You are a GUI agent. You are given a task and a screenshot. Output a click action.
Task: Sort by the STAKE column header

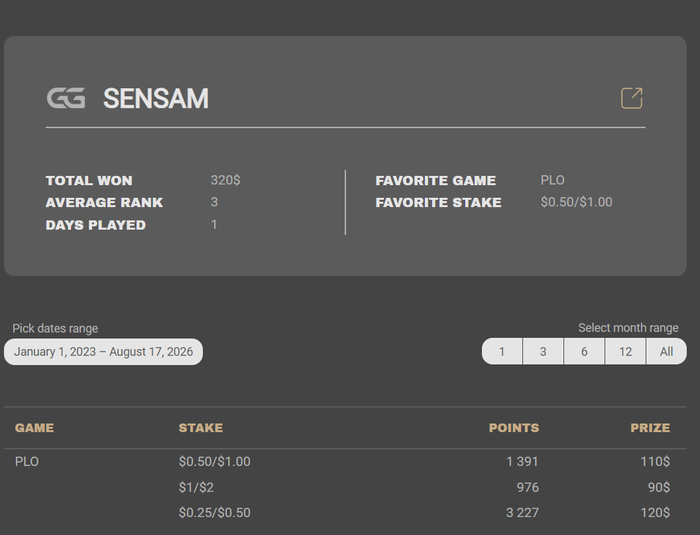(x=201, y=428)
